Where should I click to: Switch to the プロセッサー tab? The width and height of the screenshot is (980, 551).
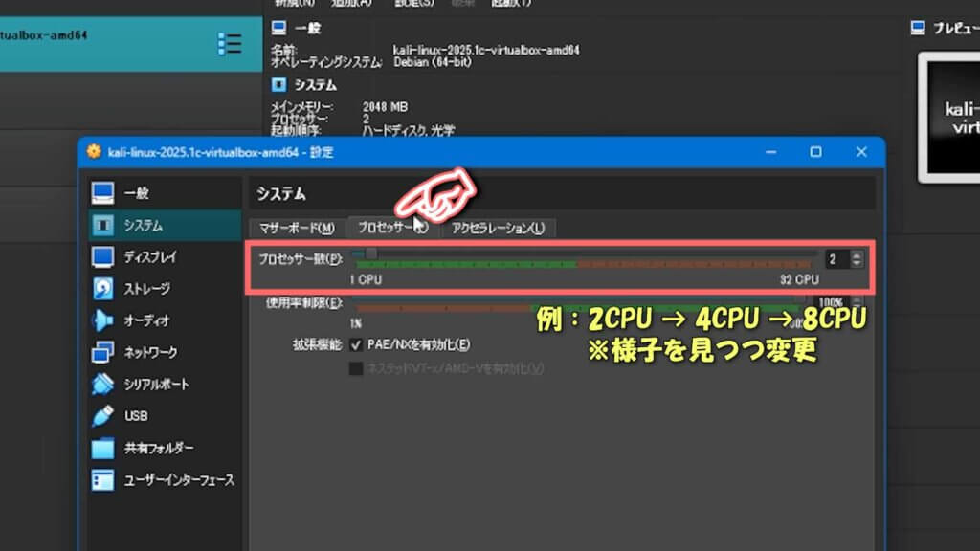(392, 228)
